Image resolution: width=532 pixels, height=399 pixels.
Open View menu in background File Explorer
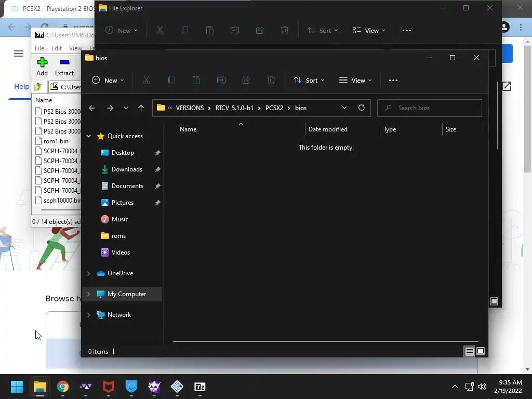tap(369, 31)
